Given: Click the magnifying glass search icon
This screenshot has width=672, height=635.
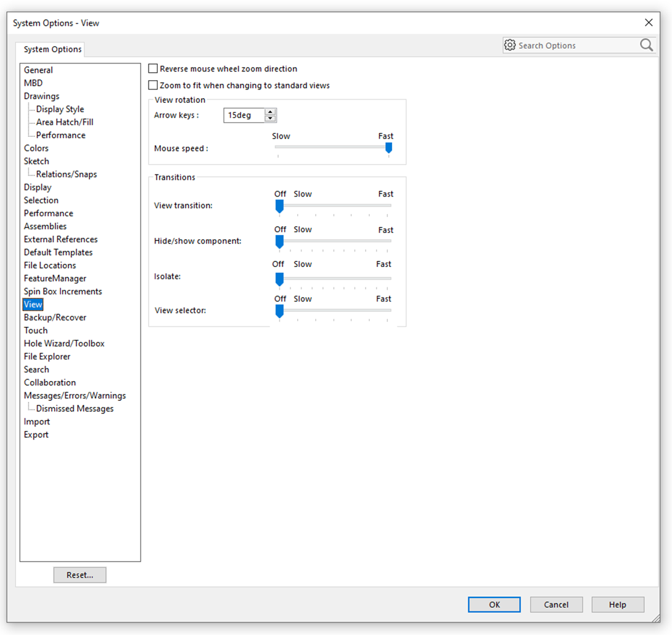Looking at the screenshot, I should tap(645, 44).
